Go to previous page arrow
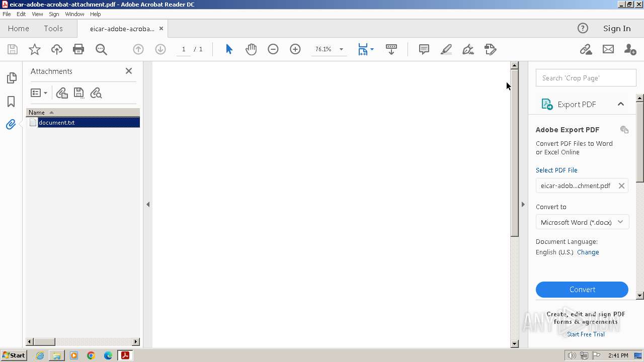Image resolution: width=644 pixels, height=362 pixels. (x=138, y=49)
